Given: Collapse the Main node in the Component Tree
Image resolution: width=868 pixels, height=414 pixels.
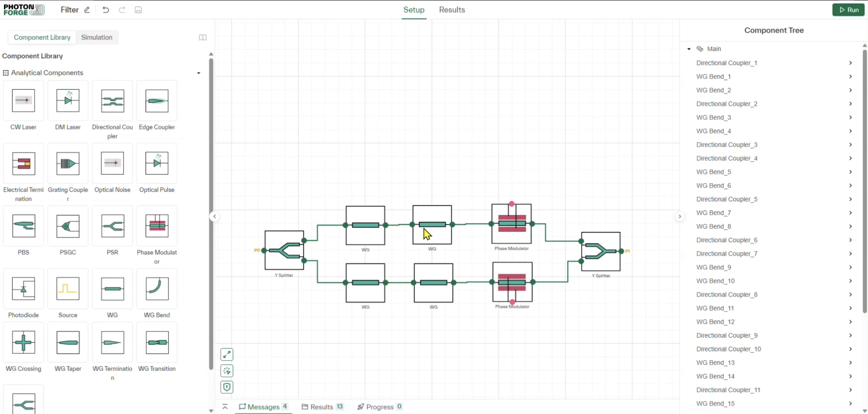Looking at the screenshot, I should [x=689, y=48].
